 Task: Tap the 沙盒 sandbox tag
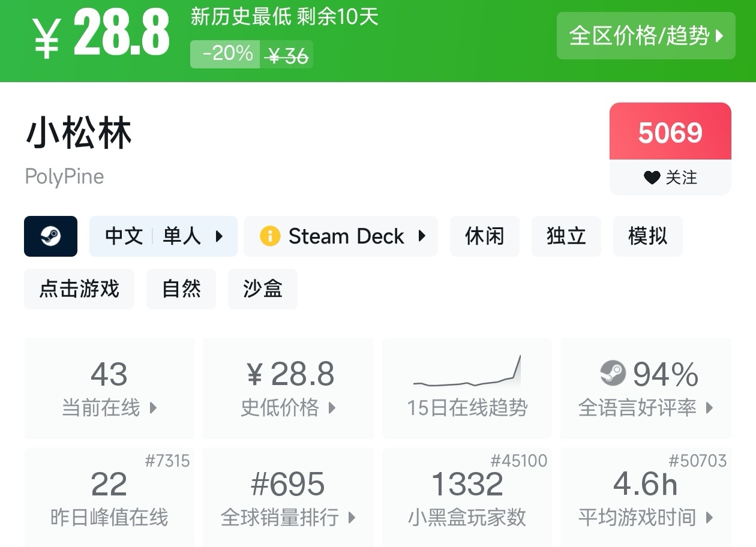point(263,289)
